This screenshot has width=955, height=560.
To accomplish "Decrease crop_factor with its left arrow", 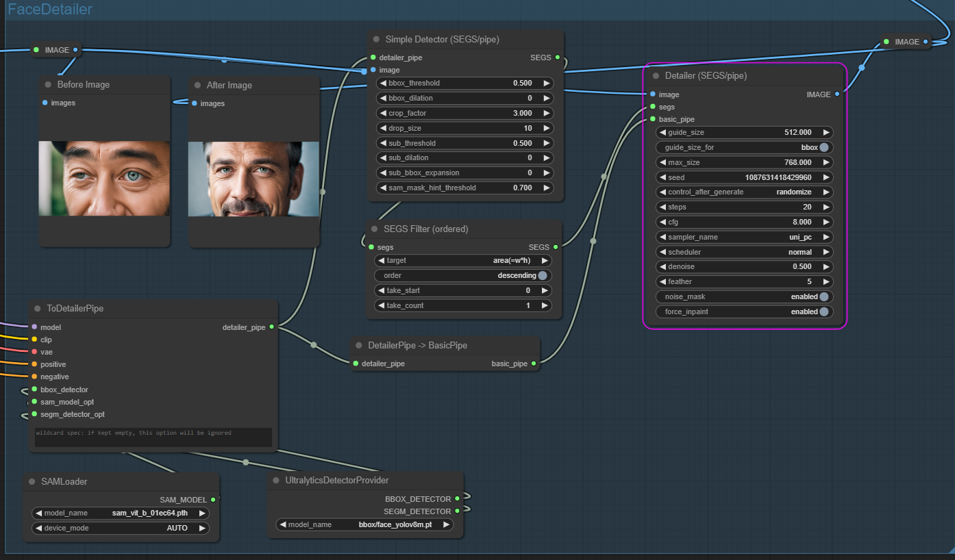I will coord(382,113).
